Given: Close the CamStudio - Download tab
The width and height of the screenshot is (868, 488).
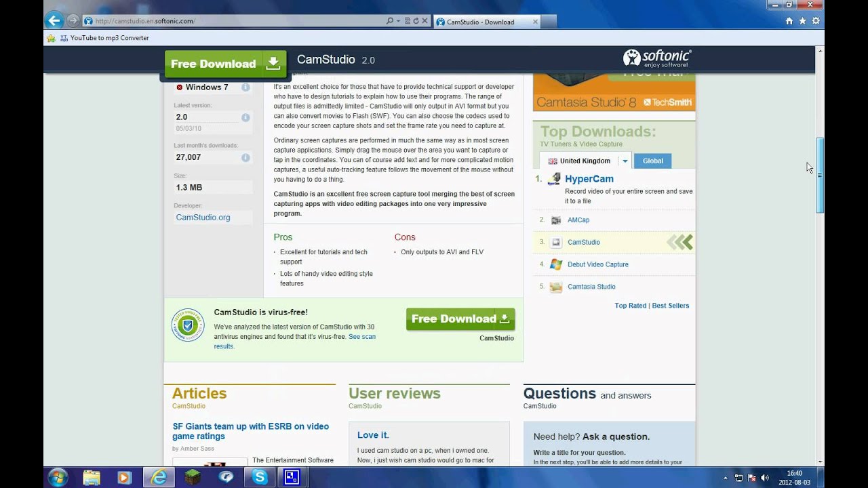Looking at the screenshot, I should click(x=535, y=22).
